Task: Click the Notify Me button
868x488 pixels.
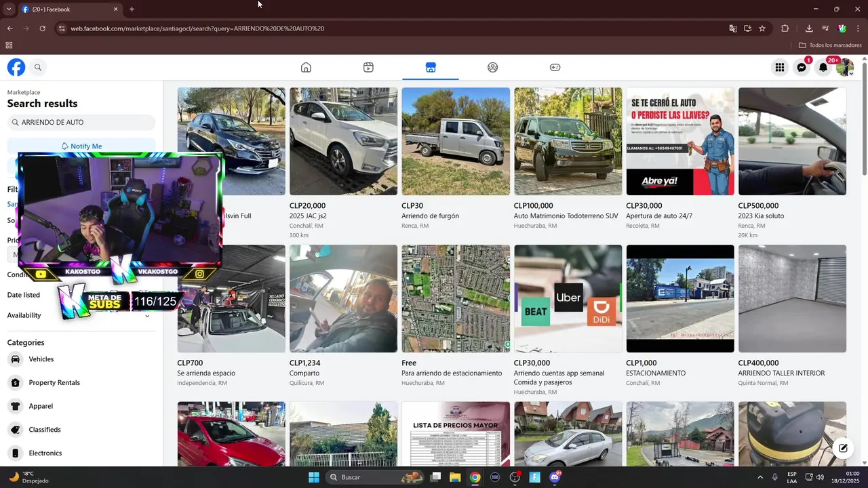Action: click(81, 146)
